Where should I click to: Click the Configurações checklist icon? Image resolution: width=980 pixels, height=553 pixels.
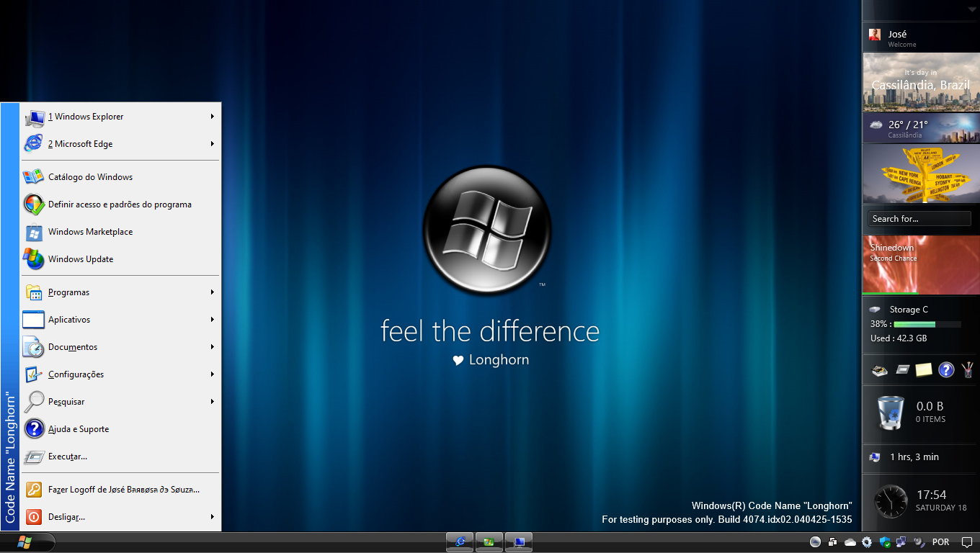point(34,374)
